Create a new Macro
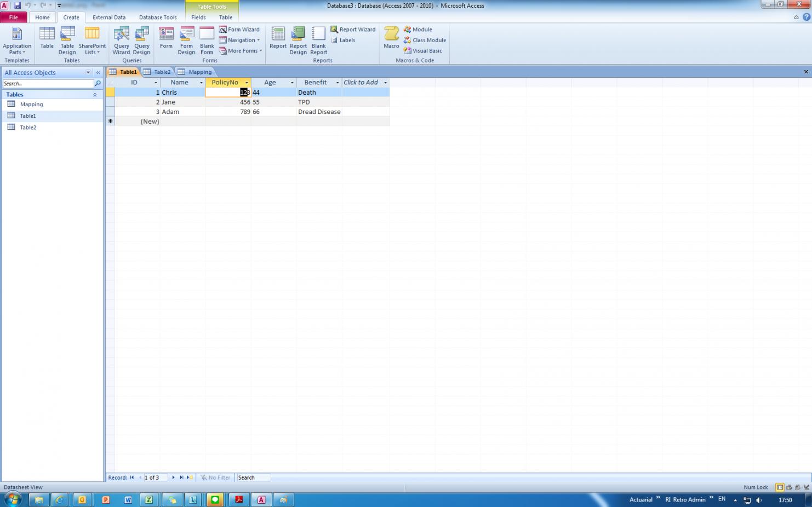Viewport: 812px width, 507px height. (391, 38)
